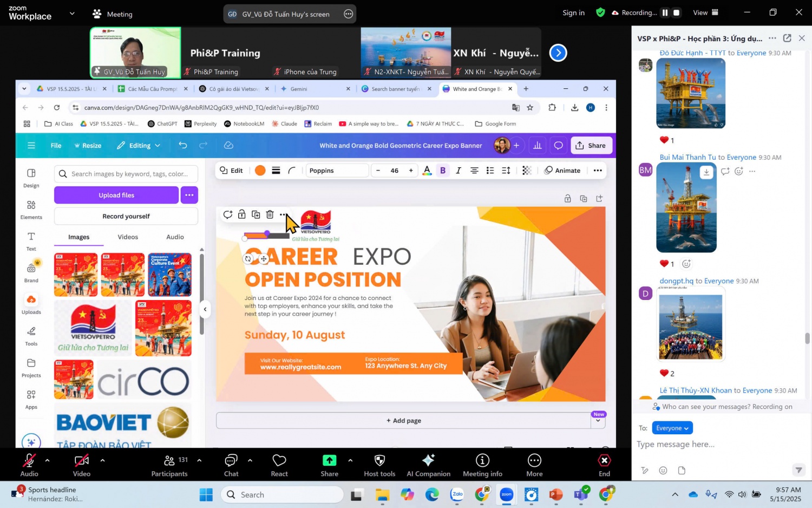Open Canva comments speech bubble icon
Image resolution: width=812 pixels, height=508 pixels.
tap(558, 145)
